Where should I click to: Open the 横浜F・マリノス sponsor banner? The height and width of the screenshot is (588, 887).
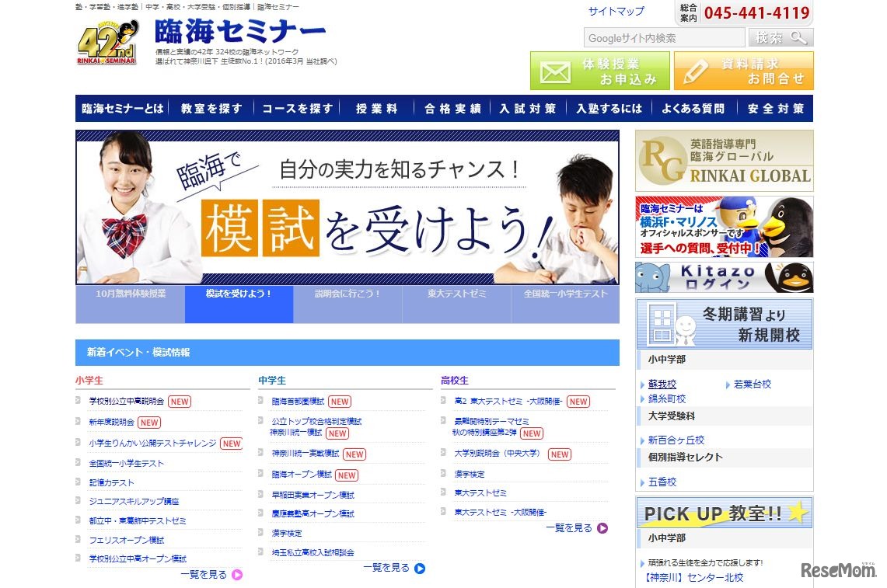click(722, 226)
